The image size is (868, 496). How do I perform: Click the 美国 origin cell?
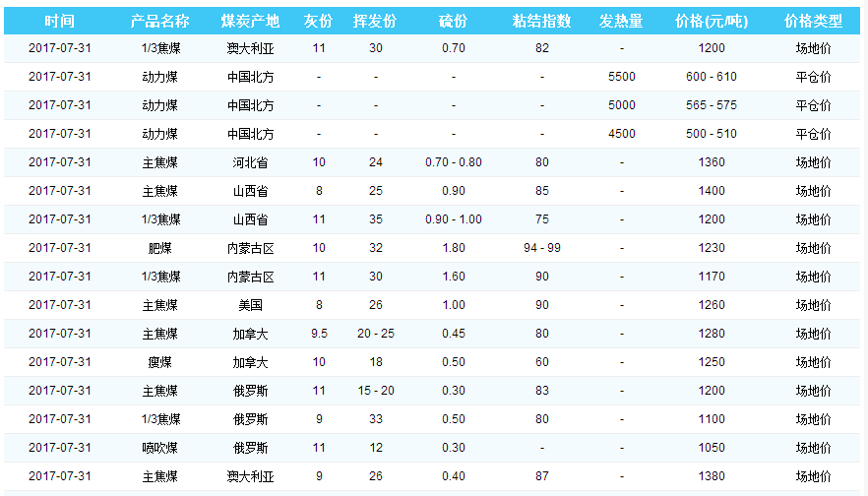tap(250, 305)
